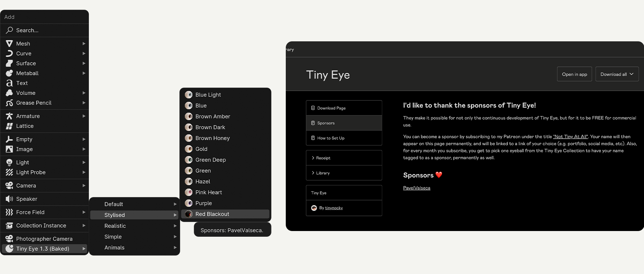The width and height of the screenshot is (644, 274).
Task: Pick the Green Deep eye
Action: (x=225, y=160)
